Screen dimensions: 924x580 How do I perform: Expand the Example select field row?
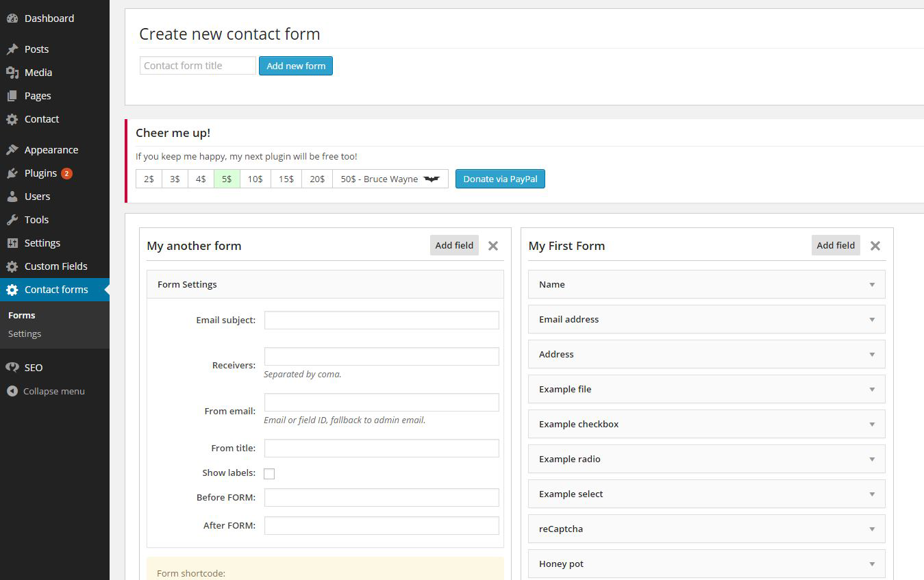tap(706, 494)
